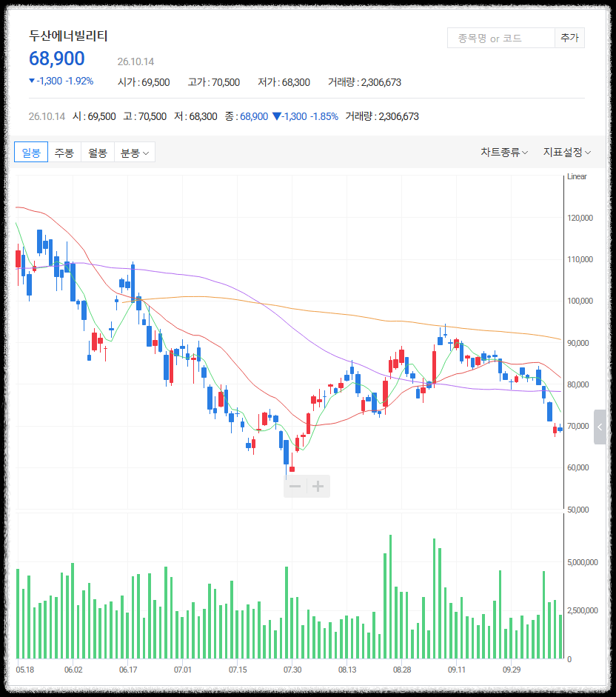This screenshot has width=616, height=697.
Task: Open the 분봉 minute chart dropdown
Action: coord(135,153)
